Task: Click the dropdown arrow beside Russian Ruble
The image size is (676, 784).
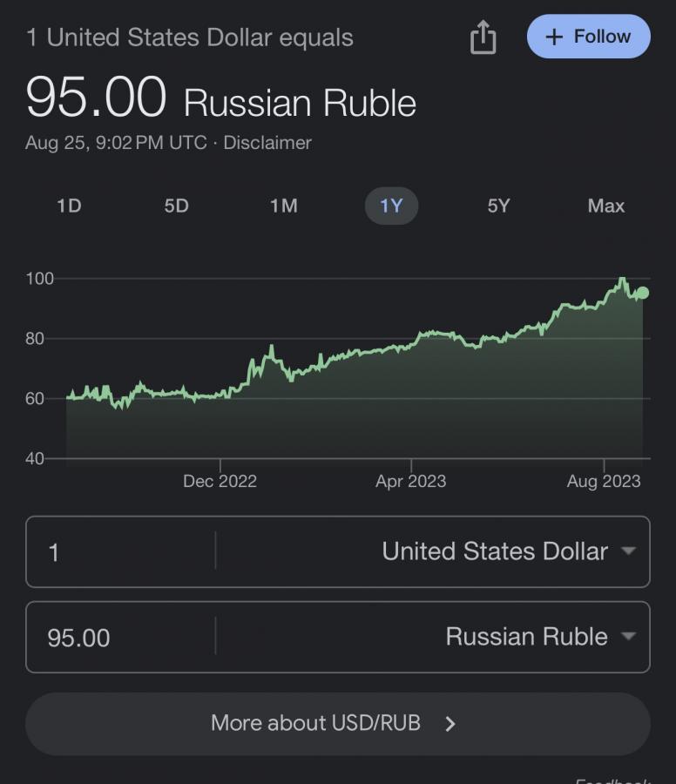Action: click(627, 637)
